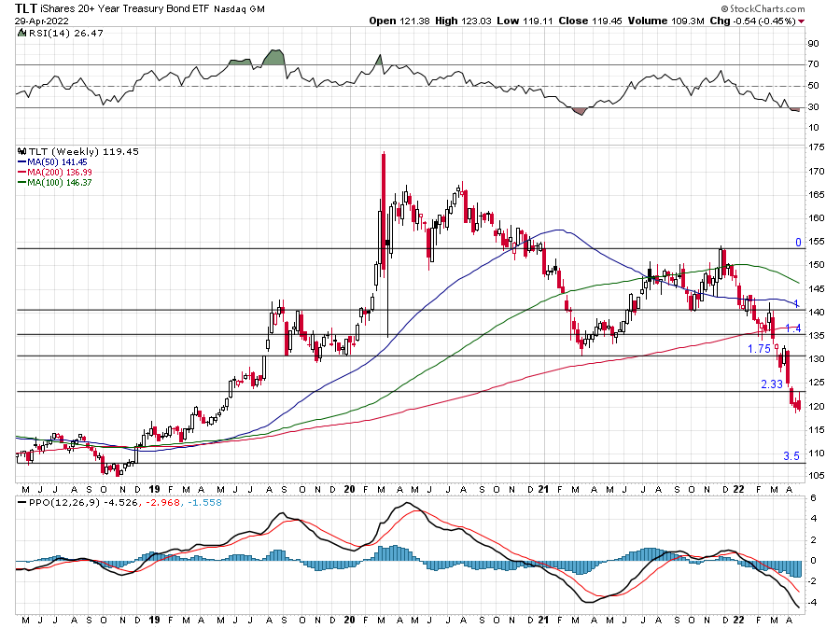Click the Open 121.38 value
The width and height of the screenshot is (840, 628).
coord(399,21)
